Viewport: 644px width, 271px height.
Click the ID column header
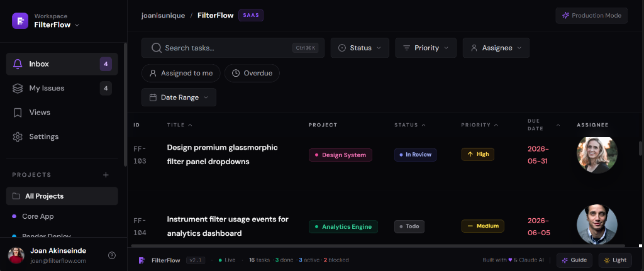(x=136, y=125)
